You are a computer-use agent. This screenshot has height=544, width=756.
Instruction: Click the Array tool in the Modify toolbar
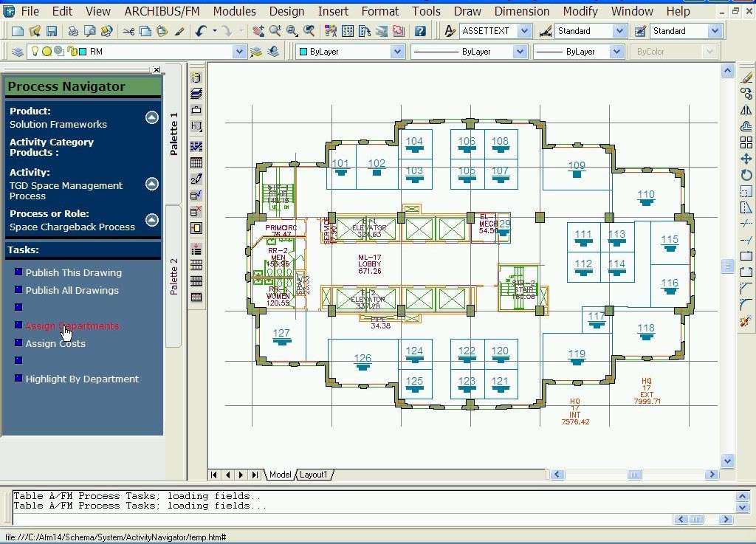coord(746,142)
